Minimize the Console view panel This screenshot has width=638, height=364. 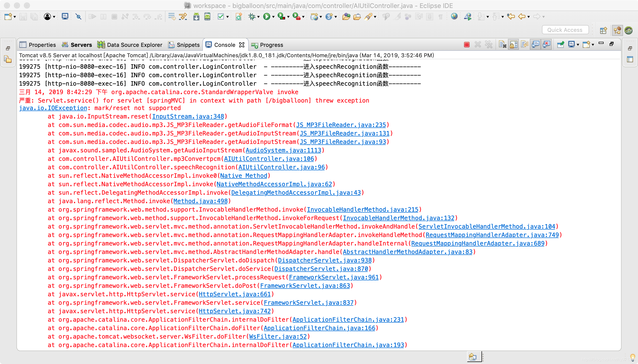[x=601, y=44]
